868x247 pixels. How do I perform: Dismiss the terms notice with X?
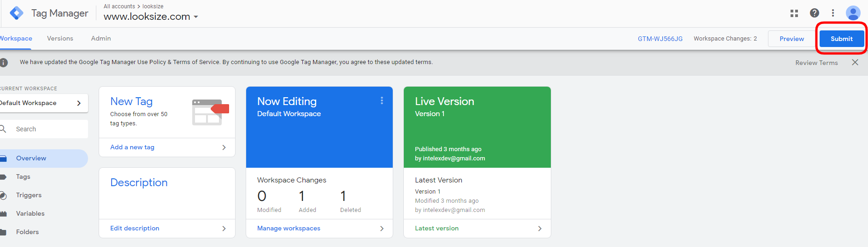[855, 62]
